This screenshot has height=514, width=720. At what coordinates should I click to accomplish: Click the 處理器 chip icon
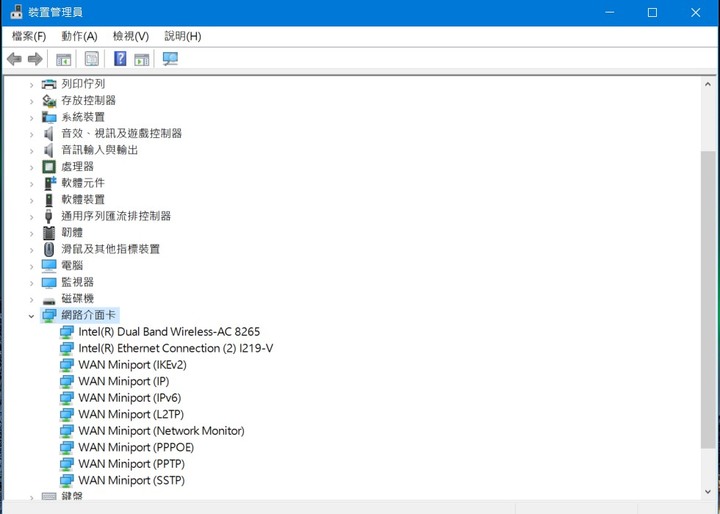[49, 167]
